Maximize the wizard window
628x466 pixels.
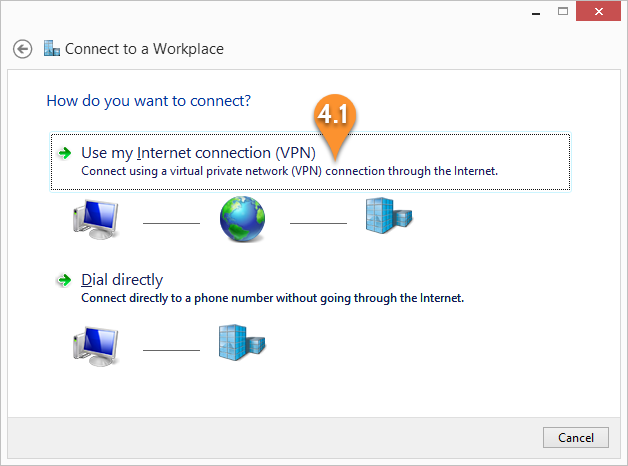563,11
